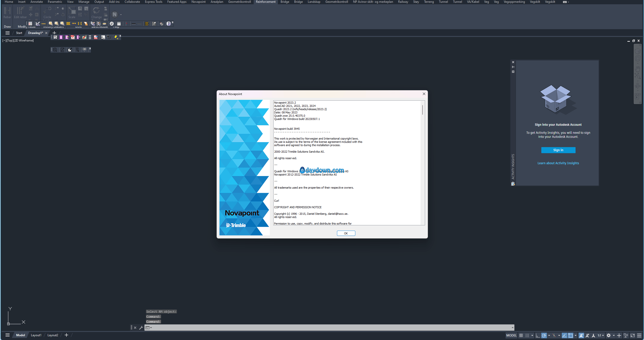This screenshot has width=644, height=340.
Task: Toggle 2D object snap in status bar
Action: coord(571,335)
